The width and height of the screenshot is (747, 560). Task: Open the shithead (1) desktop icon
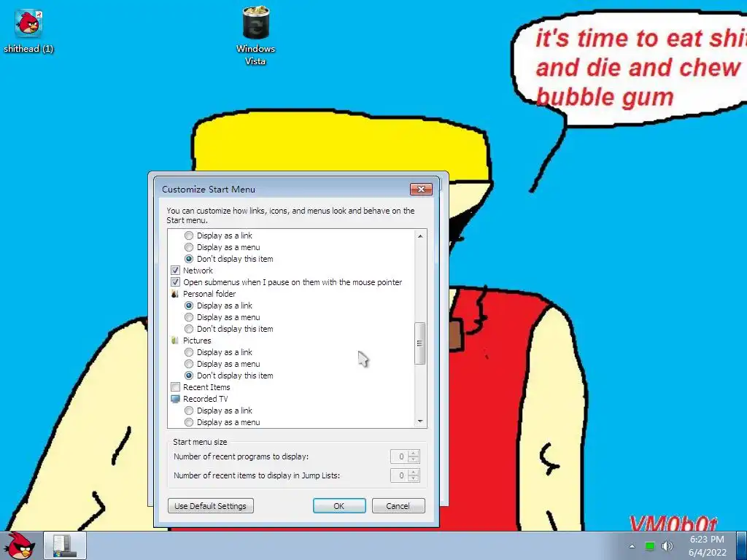coord(28,31)
